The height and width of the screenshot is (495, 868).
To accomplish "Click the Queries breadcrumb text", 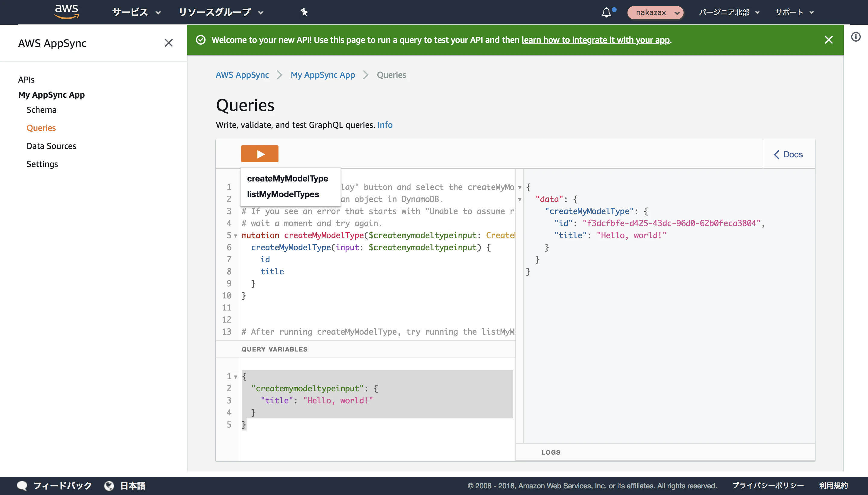I will pos(392,75).
